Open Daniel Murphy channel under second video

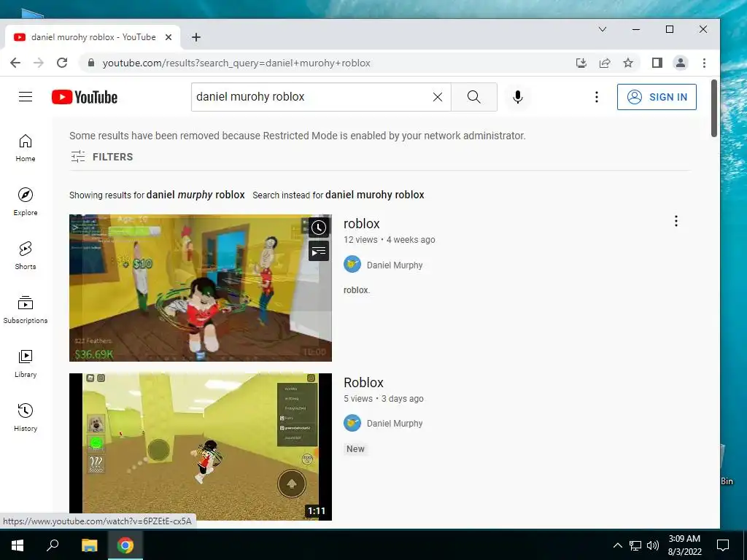coord(395,424)
